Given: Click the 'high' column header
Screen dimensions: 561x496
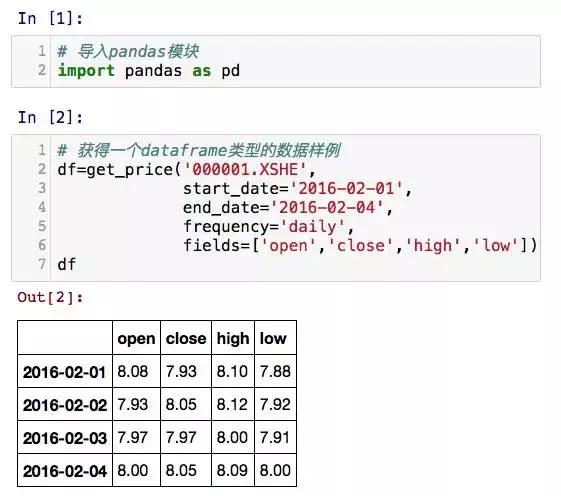Looking at the screenshot, I should coord(233,338).
